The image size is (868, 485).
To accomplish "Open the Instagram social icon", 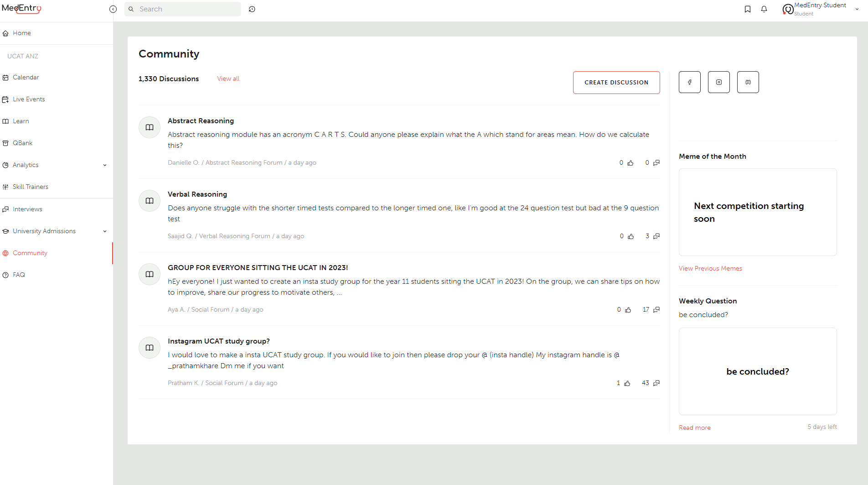I will [718, 82].
